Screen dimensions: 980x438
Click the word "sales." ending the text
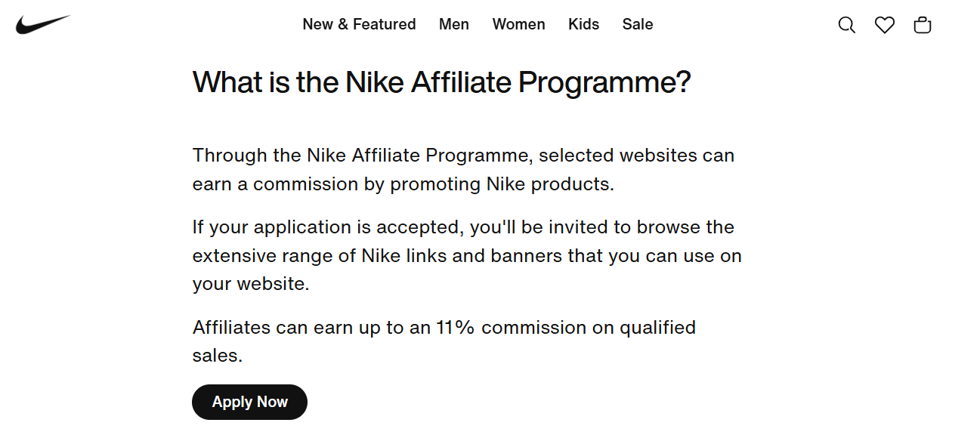tap(218, 356)
